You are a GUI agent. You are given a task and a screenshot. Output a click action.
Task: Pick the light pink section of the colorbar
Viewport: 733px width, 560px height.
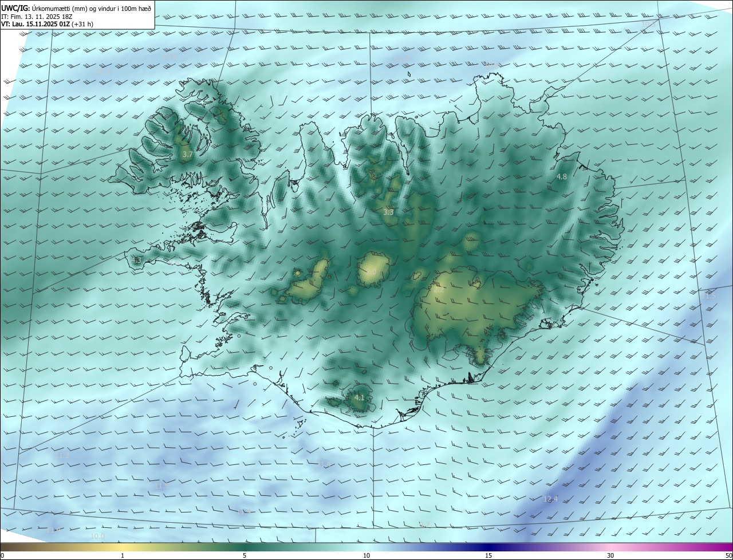610,547
